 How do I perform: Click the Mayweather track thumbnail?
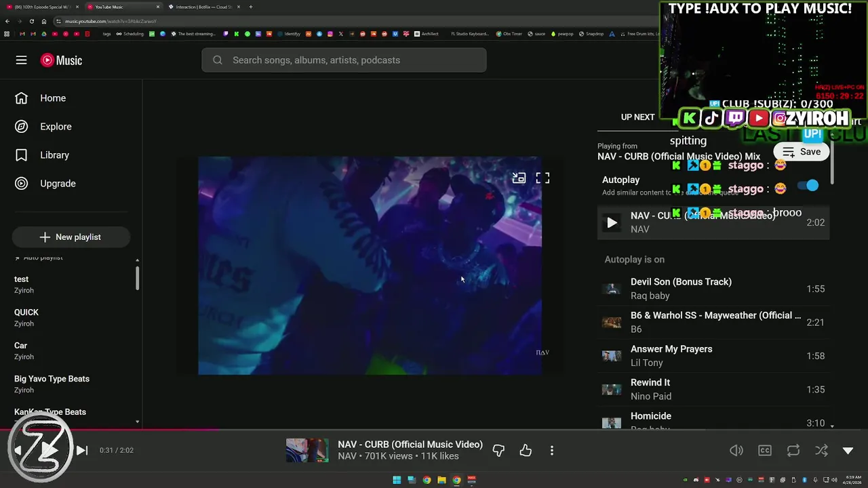point(612,323)
